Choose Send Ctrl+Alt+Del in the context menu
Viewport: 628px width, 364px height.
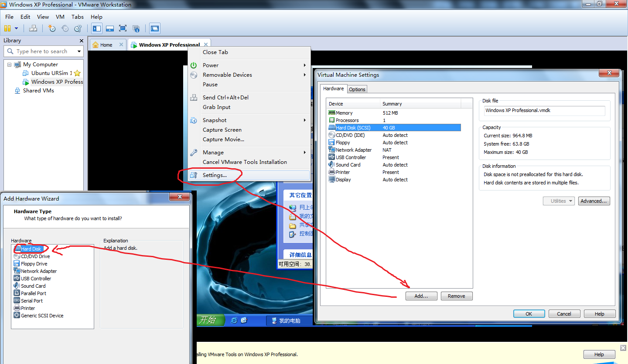coord(249,98)
